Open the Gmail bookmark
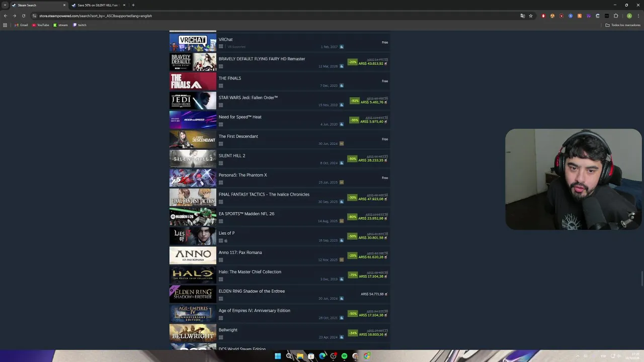Image resolution: width=644 pixels, height=362 pixels. click(21, 25)
